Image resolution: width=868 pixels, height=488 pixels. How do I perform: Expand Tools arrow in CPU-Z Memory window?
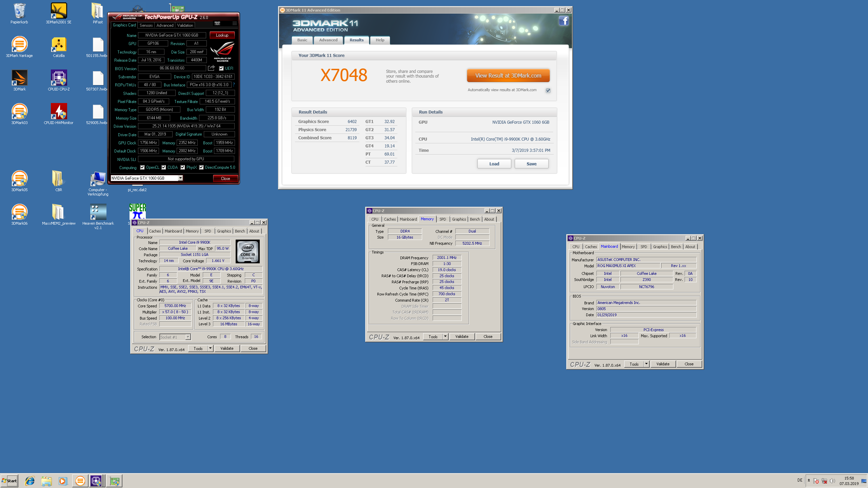tap(445, 337)
